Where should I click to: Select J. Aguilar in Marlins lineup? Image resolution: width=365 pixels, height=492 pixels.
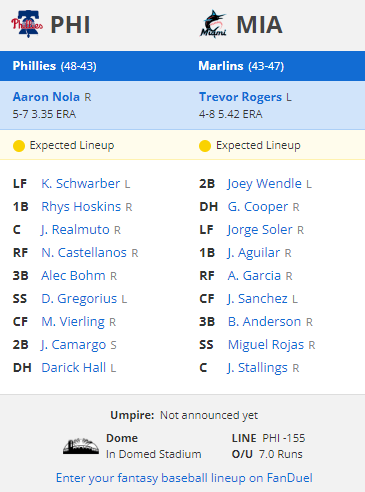point(254,253)
